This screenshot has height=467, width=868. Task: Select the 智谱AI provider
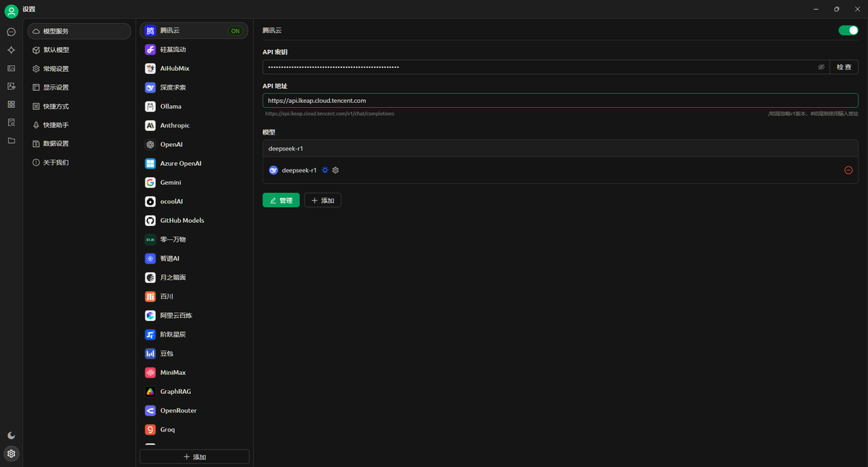194,258
